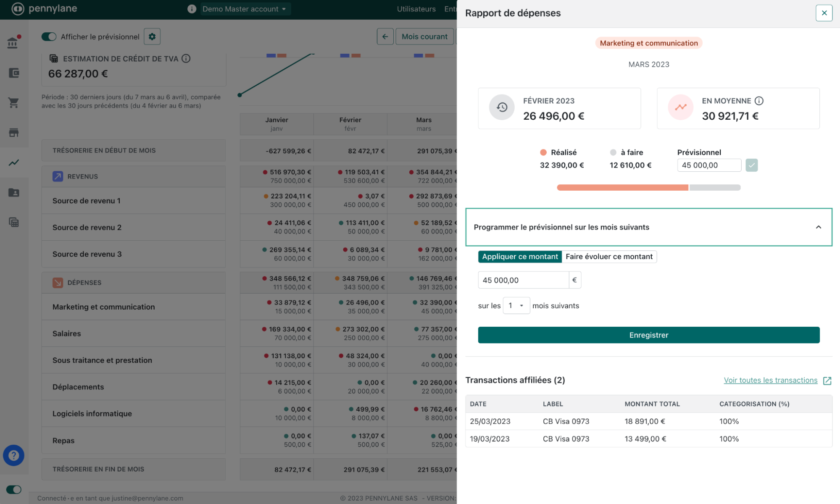Open the shopping cart sidebar icon
The height and width of the screenshot is (504, 840).
click(x=14, y=103)
